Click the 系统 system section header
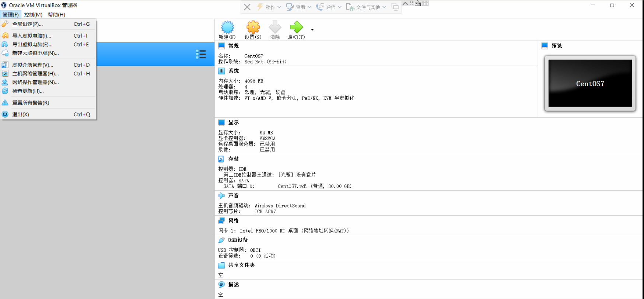The height and width of the screenshot is (299, 644). coord(234,71)
